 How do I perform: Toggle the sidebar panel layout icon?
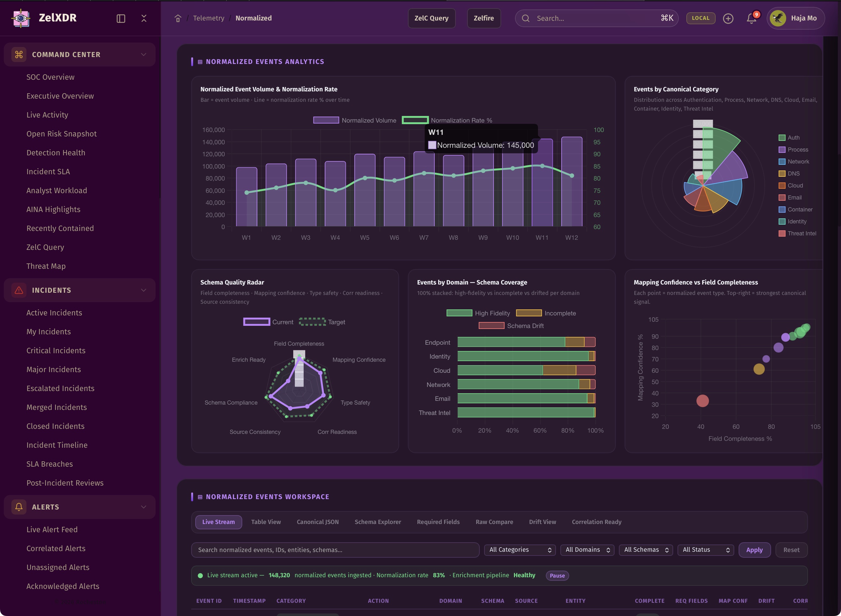point(121,18)
